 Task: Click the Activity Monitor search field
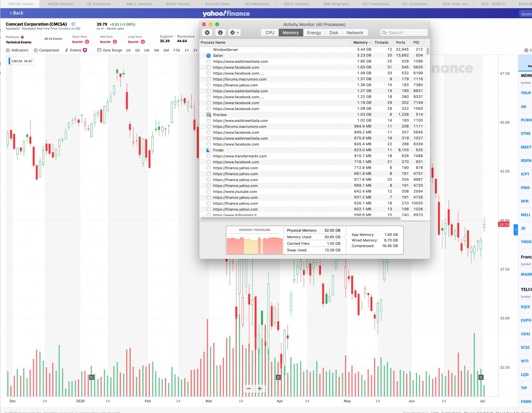click(404, 32)
